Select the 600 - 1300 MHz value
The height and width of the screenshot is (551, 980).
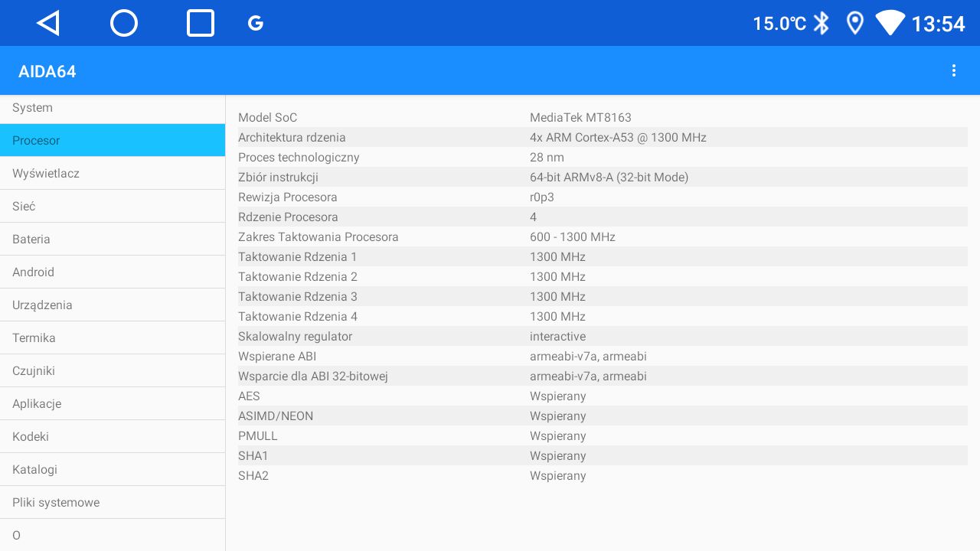[573, 236]
